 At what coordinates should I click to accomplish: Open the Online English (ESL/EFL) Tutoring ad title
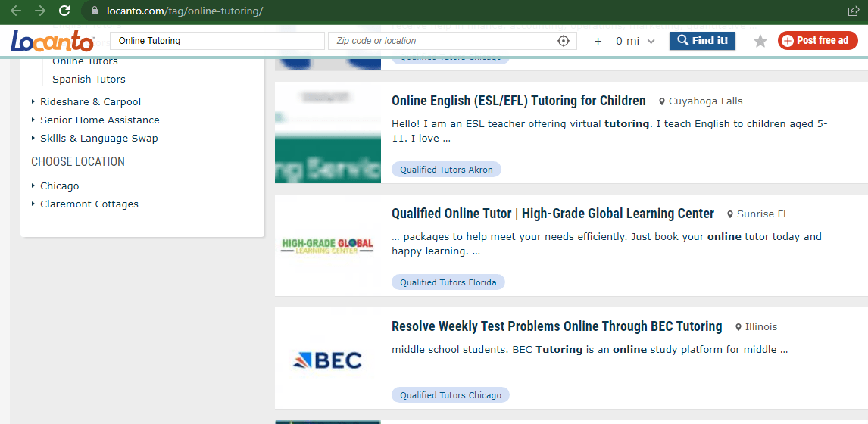[x=519, y=101]
